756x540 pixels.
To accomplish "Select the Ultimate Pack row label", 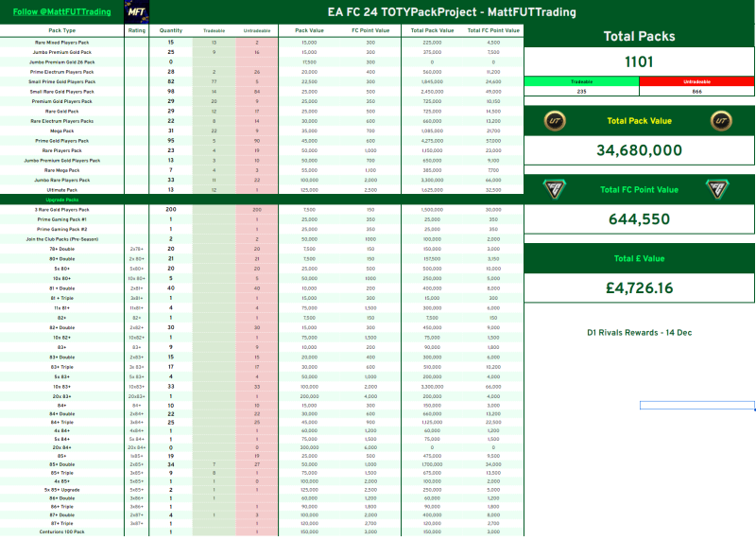I will pyautogui.click(x=62, y=190).
